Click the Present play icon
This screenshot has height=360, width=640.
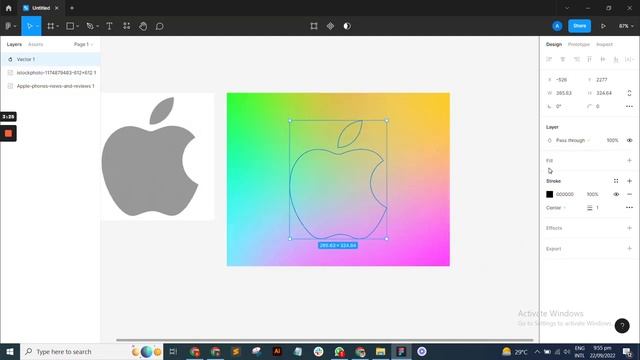pos(603,26)
